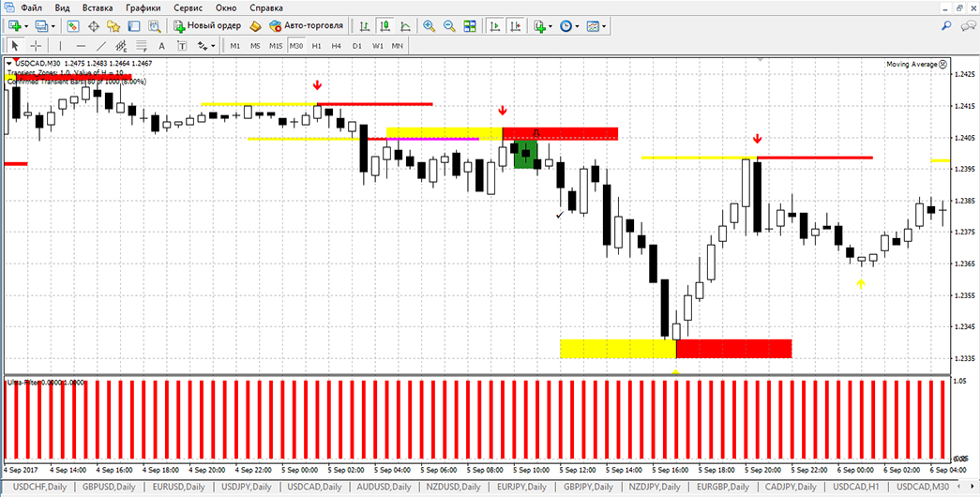The image size is (980, 497).
Task: Switch timeframe to H4
Action: 337,46
